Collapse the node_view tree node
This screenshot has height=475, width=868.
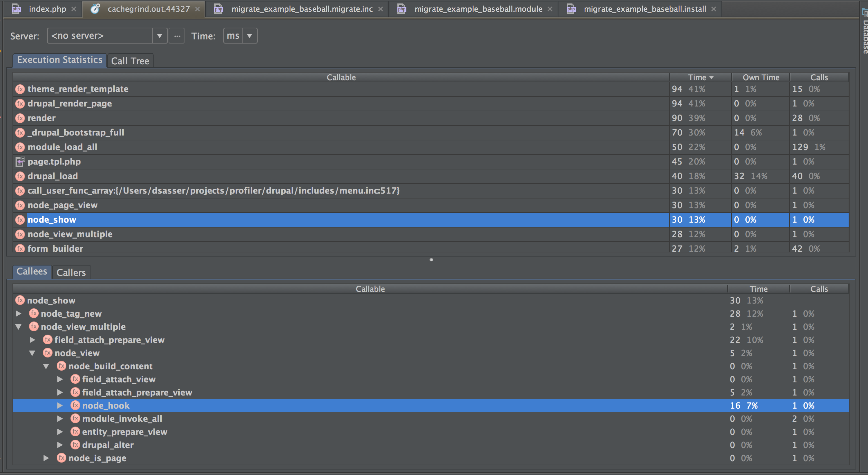pos(32,353)
